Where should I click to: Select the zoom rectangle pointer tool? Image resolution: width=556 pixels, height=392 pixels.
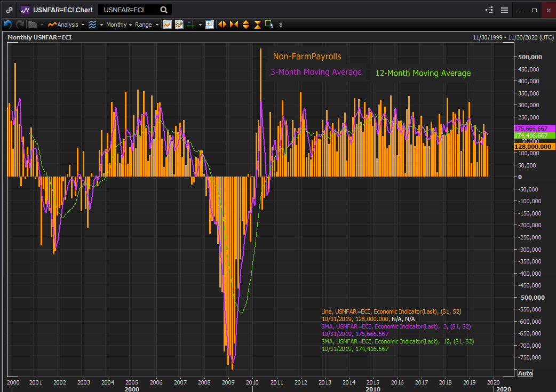point(269,25)
